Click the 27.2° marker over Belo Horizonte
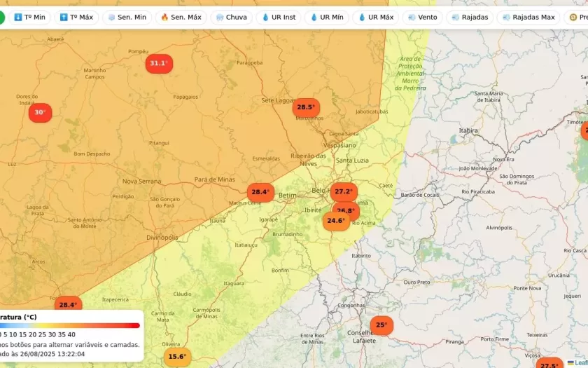The height and width of the screenshot is (368, 588). pyautogui.click(x=344, y=191)
